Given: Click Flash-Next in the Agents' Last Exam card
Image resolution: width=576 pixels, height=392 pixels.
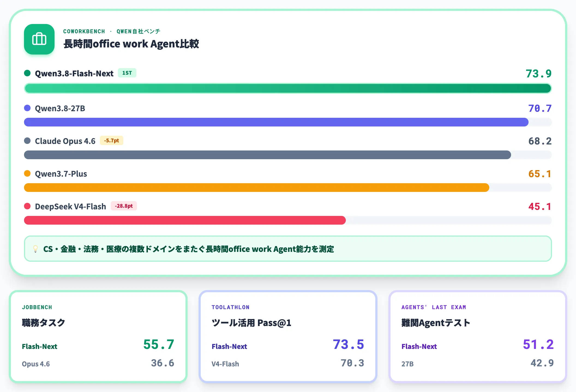Looking at the screenshot, I should (419, 346).
